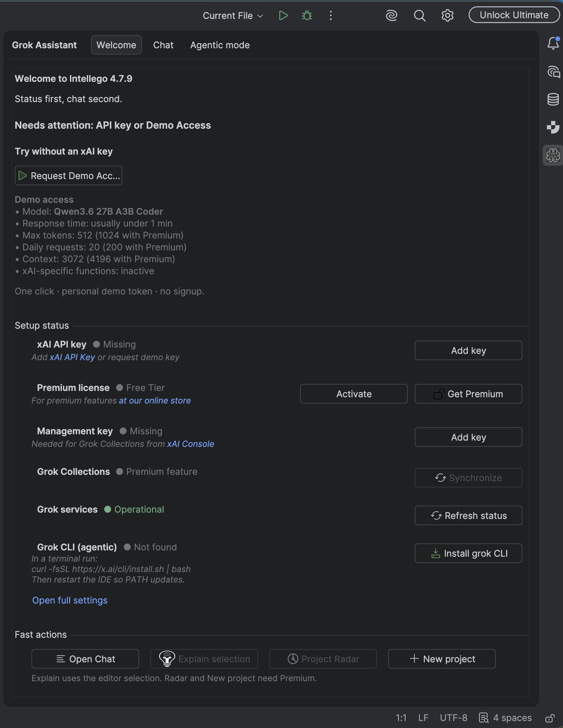The width and height of the screenshot is (563, 728).
Task: Click Get Premium button
Action: pyautogui.click(x=469, y=394)
